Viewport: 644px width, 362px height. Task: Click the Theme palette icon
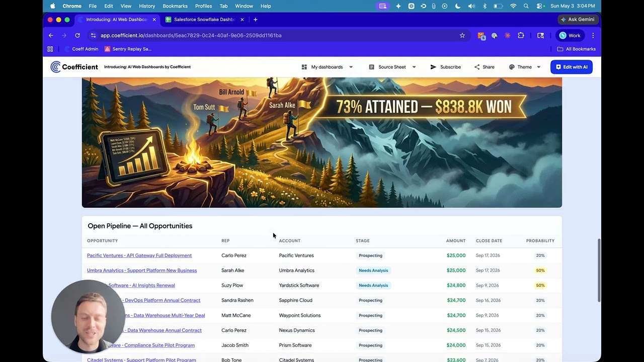point(512,67)
